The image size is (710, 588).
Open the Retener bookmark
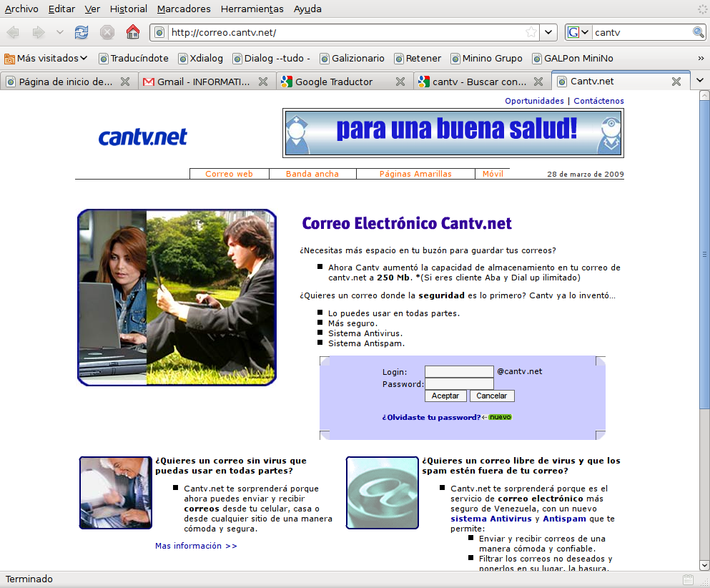point(418,59)
